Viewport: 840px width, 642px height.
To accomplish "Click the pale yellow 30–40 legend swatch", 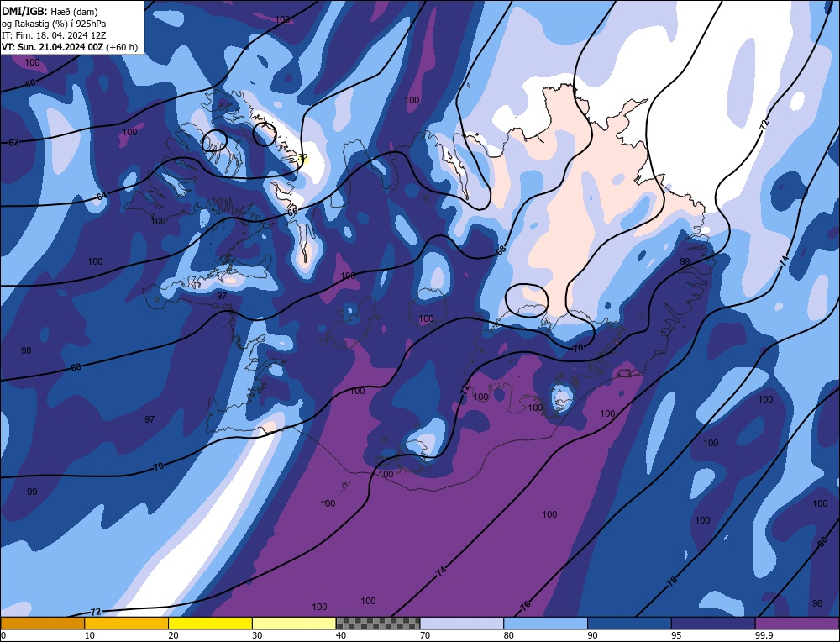I will point(294,624).
